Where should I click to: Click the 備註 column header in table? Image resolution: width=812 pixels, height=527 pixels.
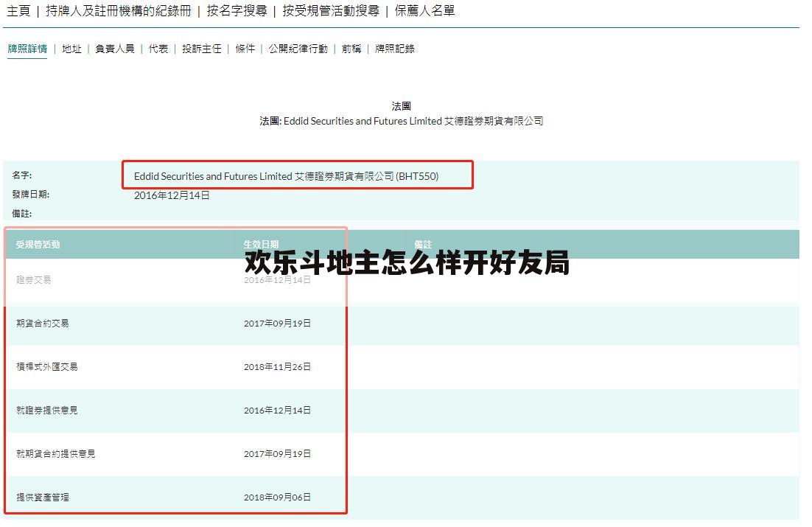(x=423, y=244)
